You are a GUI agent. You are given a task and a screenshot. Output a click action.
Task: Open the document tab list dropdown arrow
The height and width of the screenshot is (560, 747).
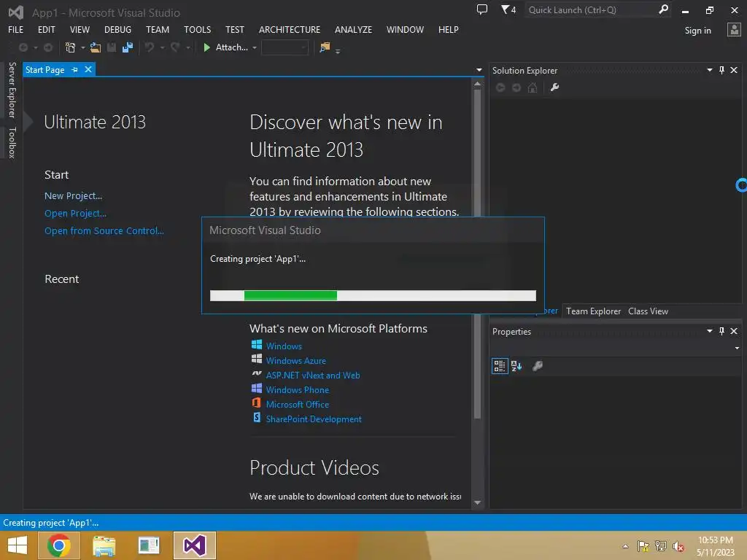[x=479, y=70]
